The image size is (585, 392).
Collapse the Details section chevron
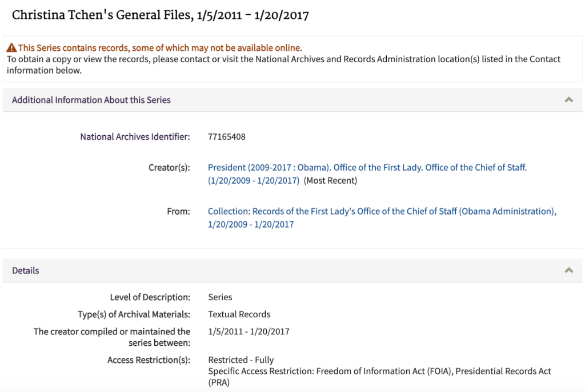pyautogui.click(x=568, y=270)
